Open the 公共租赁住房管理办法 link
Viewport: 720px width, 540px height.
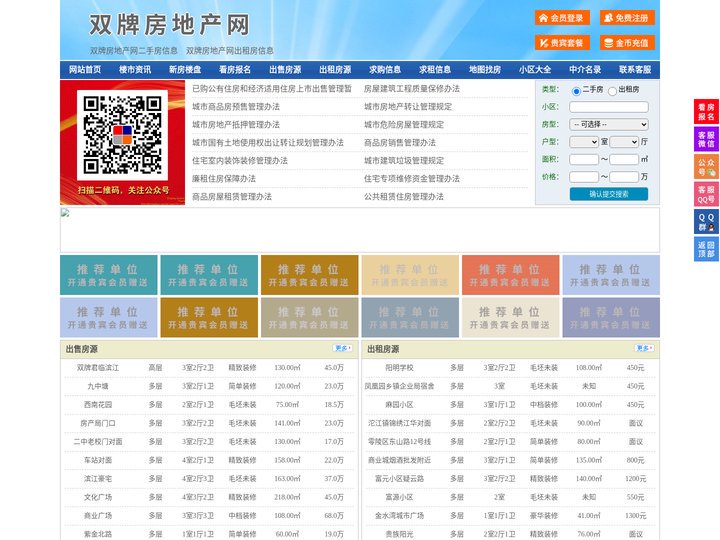coord(404,197)
